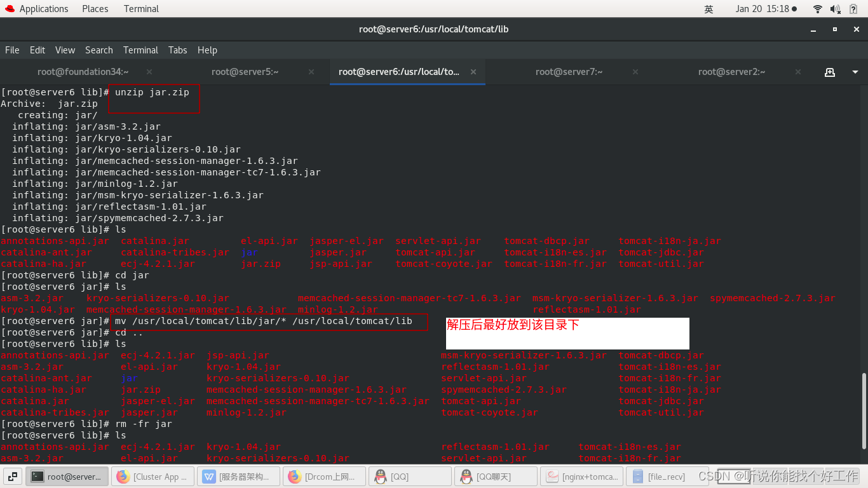Open the 服务器架构 browser window from taskbar
This screenshot has width=868, height=488.
(239, 476)
